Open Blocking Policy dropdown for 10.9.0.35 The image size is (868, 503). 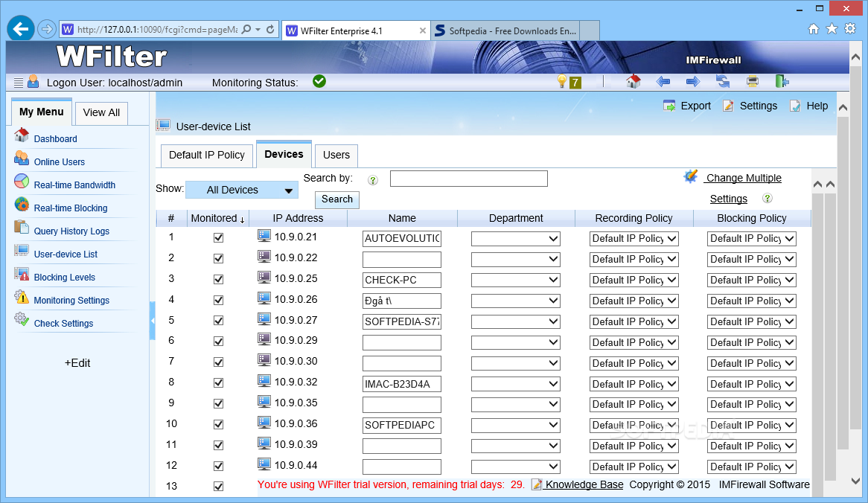(x=752, y=405)
